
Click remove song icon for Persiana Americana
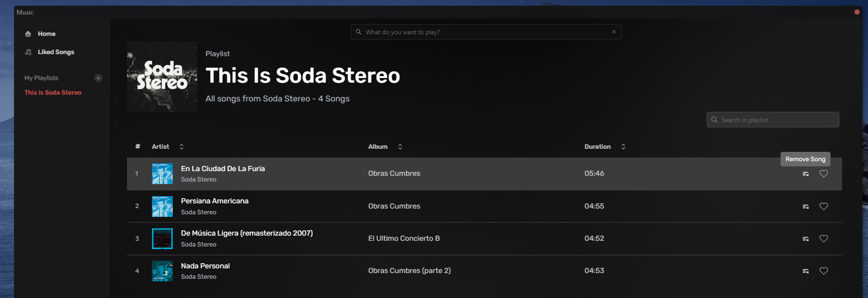point(806,206)
